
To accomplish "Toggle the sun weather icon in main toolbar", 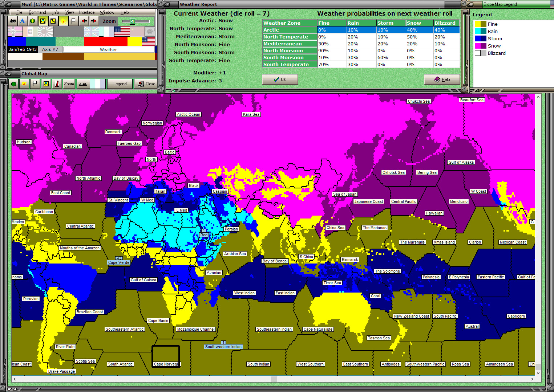I will 63,21.
